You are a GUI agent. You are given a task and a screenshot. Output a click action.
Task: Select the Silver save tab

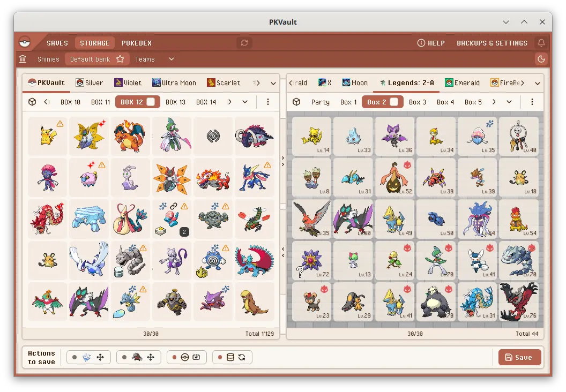pyautogui.click(x=90, y=83)
